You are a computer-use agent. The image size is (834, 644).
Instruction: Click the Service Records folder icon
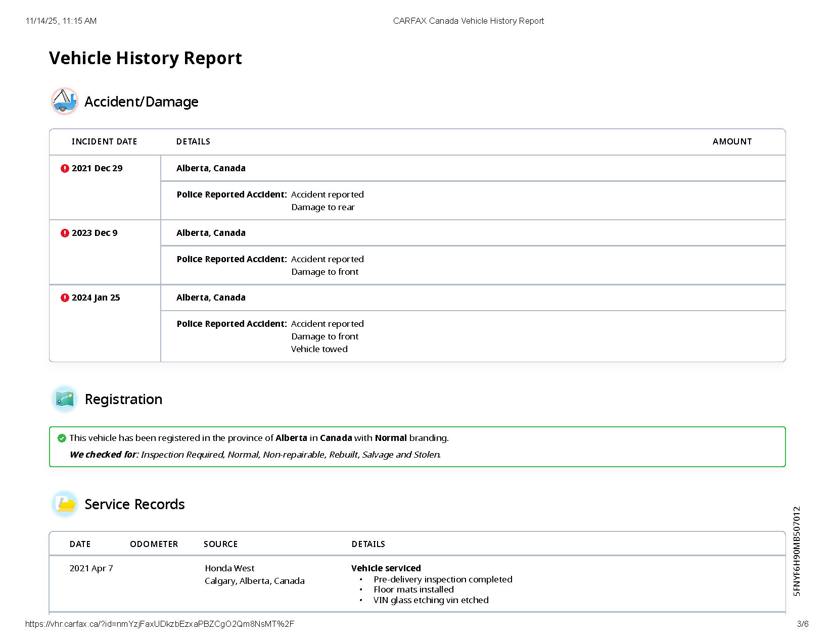pos(65,504)
